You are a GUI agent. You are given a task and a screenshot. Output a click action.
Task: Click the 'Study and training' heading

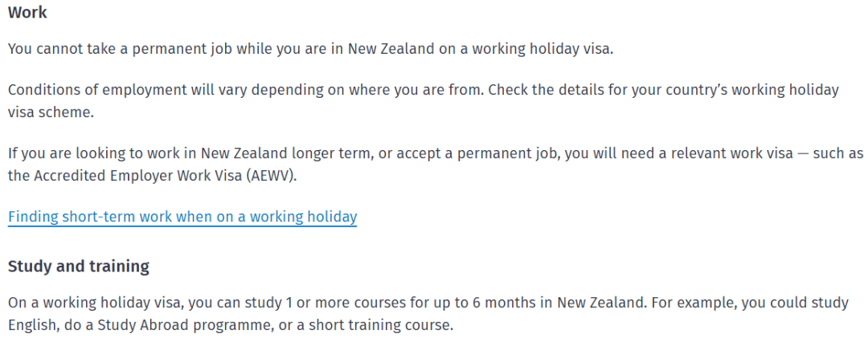[79, 267]
